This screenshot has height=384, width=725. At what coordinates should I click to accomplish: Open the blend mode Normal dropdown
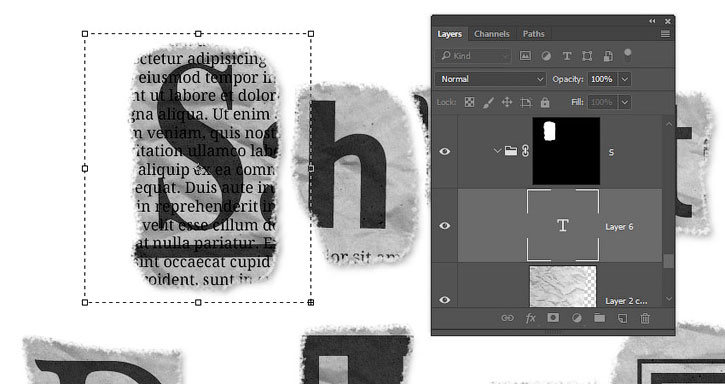pyautogui.click(x=491, y=79)
